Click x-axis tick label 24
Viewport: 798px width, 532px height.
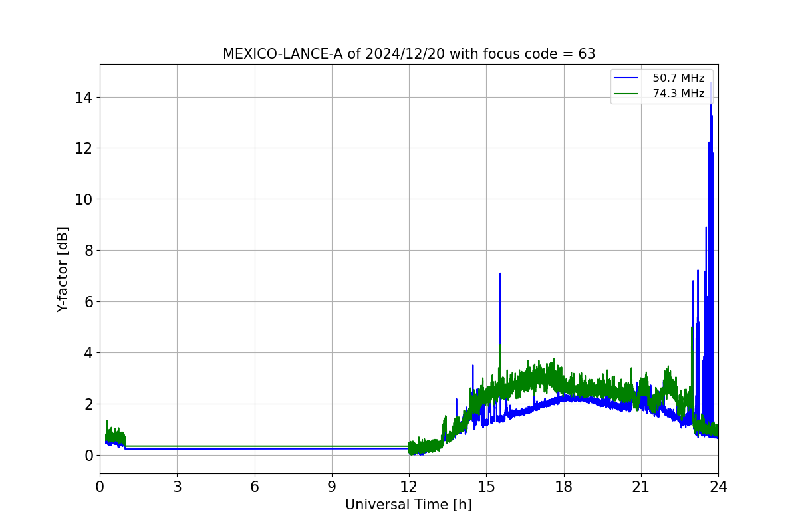pos(718,487)
